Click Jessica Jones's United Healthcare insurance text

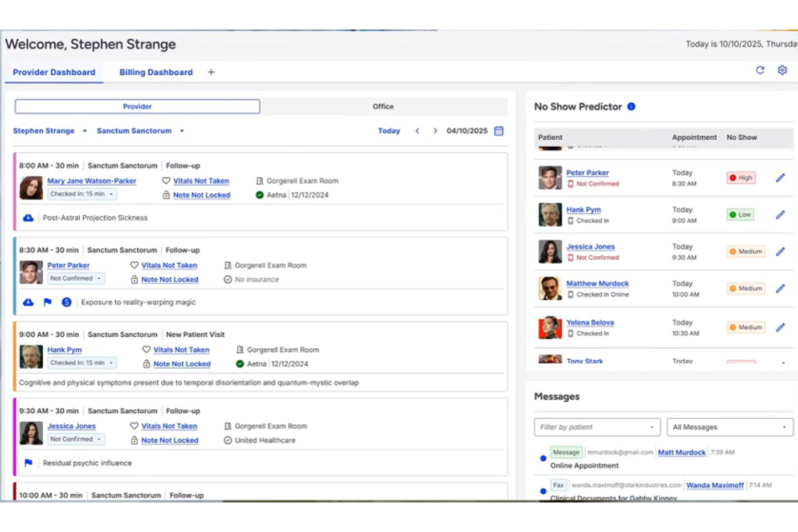point(265,440)
